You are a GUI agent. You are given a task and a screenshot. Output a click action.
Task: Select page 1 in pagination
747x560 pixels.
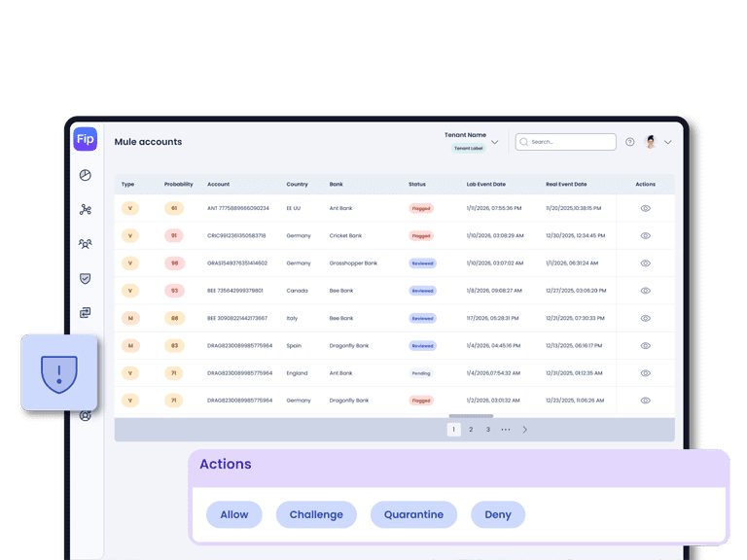tap(453, 430)
